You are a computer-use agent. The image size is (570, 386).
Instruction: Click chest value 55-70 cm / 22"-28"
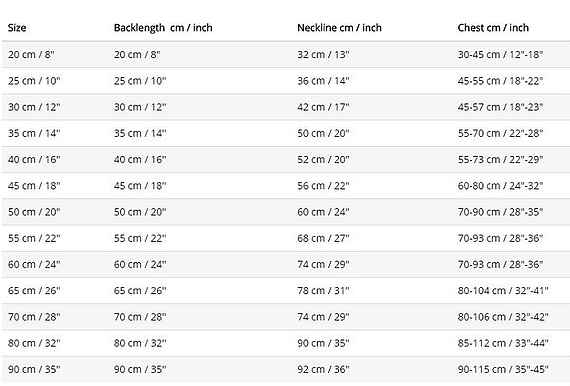500,133
